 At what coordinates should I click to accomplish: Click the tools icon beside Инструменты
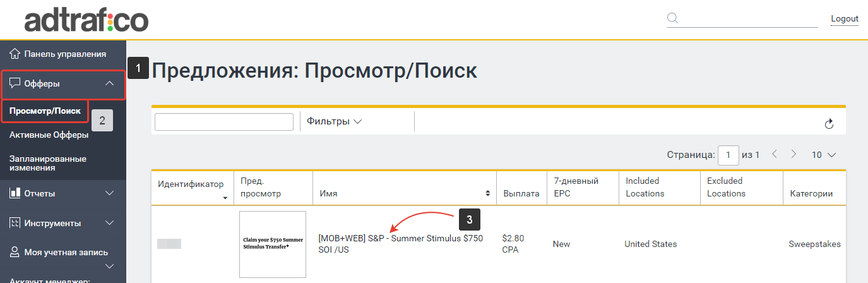(x=15, y=223)
